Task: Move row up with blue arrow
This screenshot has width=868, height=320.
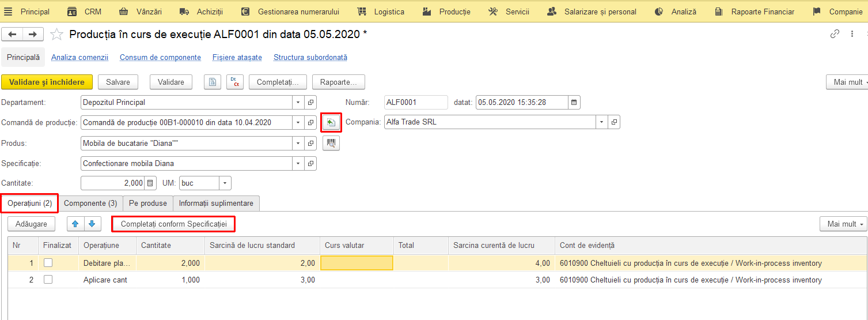Action: (75, 224)
